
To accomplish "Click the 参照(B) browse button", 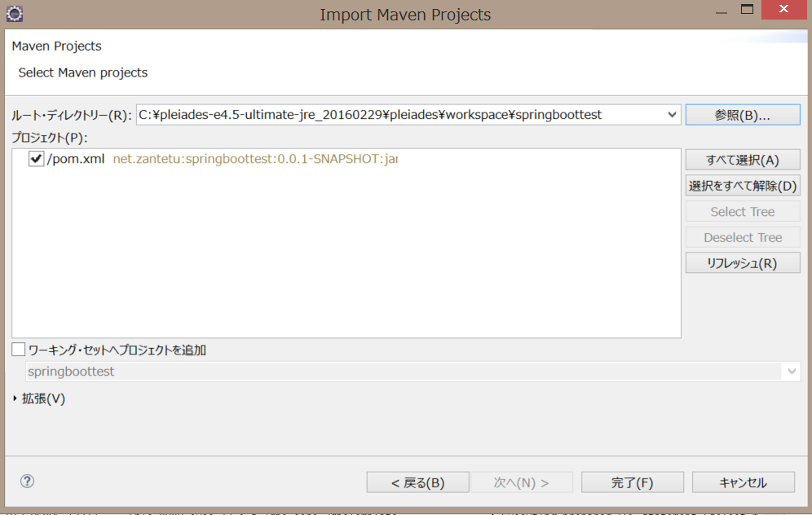I will pos(742,114).
